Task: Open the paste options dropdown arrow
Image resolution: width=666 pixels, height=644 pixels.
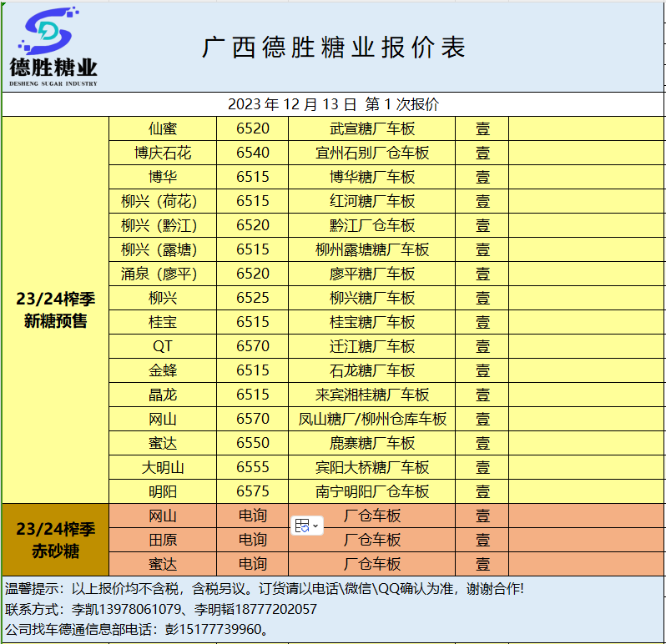Action: (x=315, y=526)
